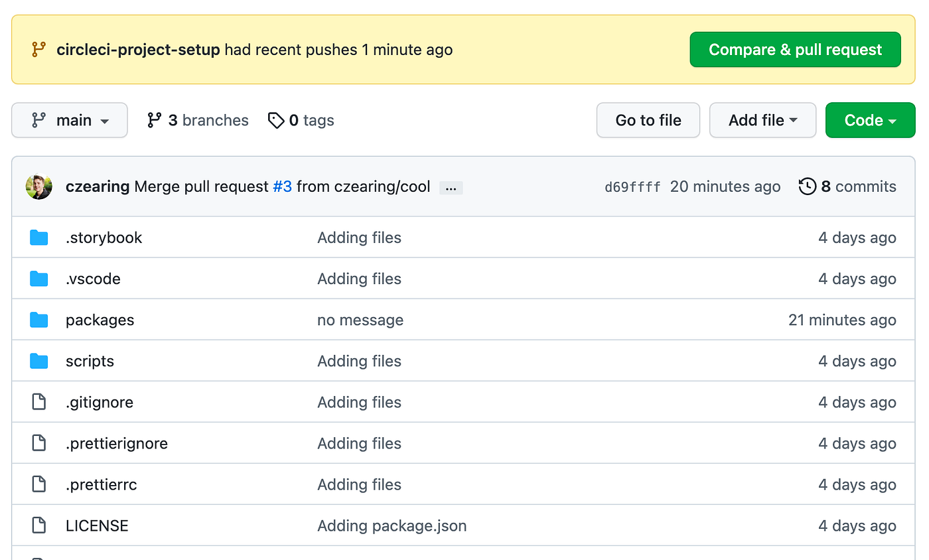Click the branch icon in yellow banner
Screen dimensions: 929x560
[39, 50]
